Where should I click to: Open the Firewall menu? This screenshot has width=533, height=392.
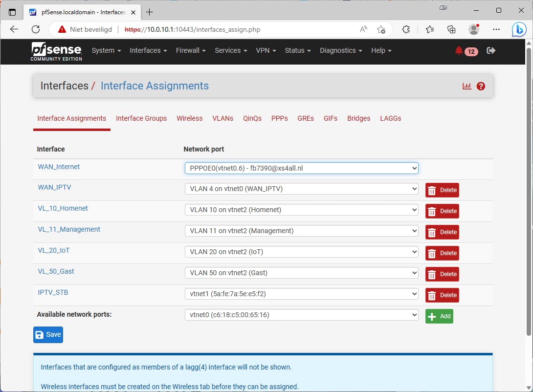coord(190,50)
